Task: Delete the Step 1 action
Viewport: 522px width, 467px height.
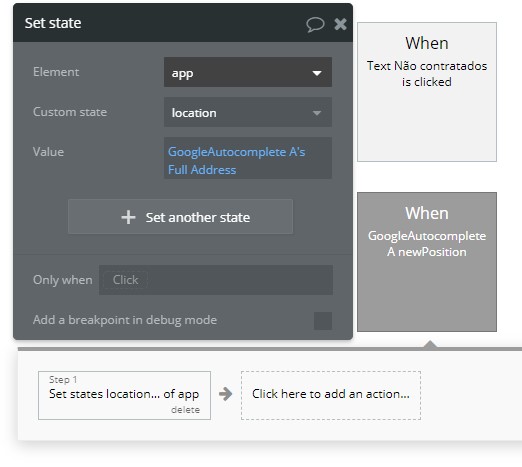Action: click(x=185, y=410)
